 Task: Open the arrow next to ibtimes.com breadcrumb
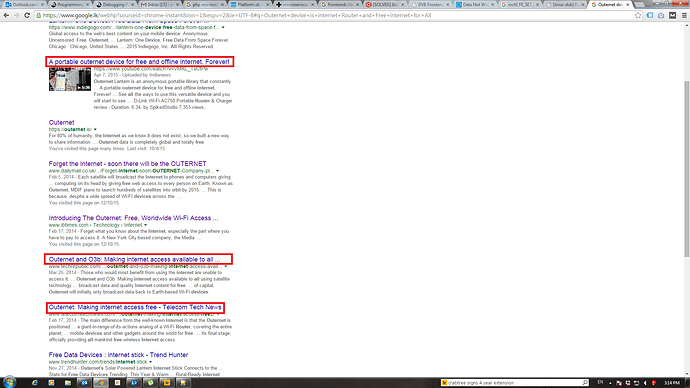[x=146, y=225]
